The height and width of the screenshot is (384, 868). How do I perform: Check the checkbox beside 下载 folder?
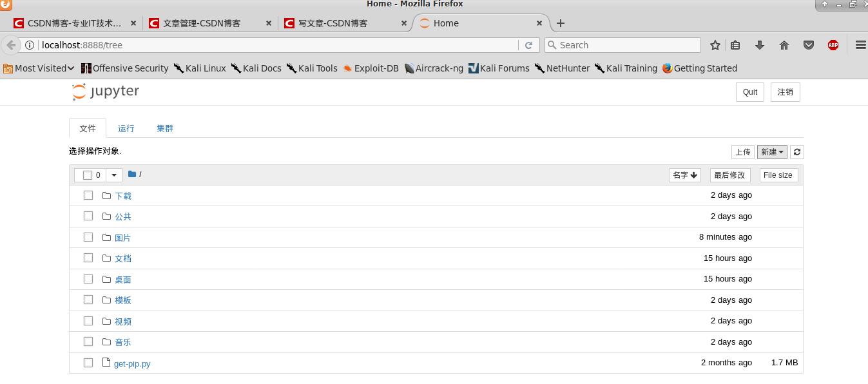(88, 195)
